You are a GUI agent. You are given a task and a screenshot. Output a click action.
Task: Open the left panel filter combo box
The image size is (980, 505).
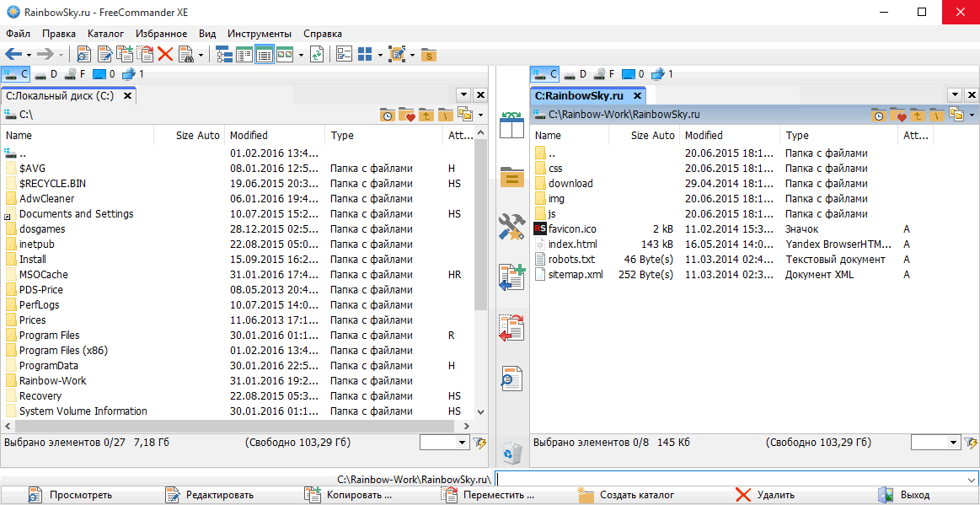(444, 443)
